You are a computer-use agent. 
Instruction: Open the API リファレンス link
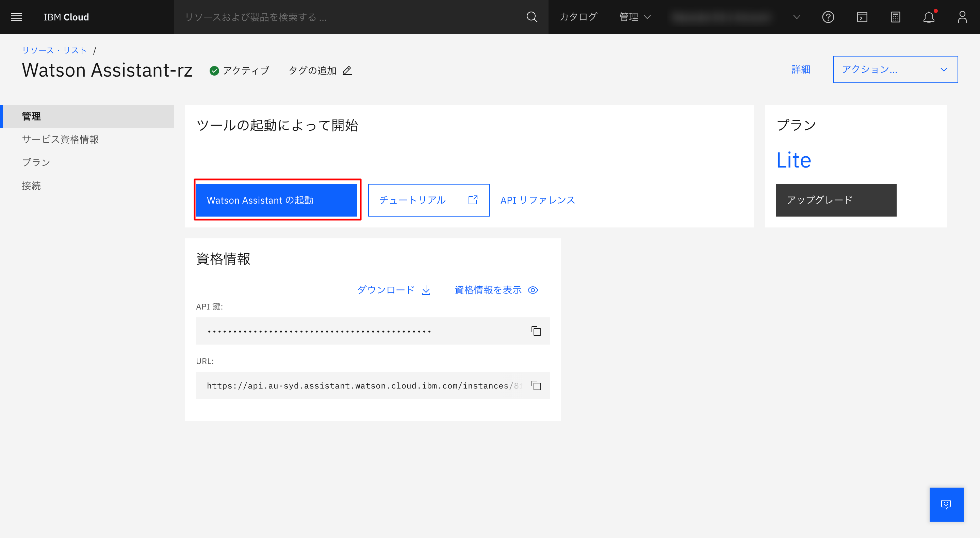(538, 200)
